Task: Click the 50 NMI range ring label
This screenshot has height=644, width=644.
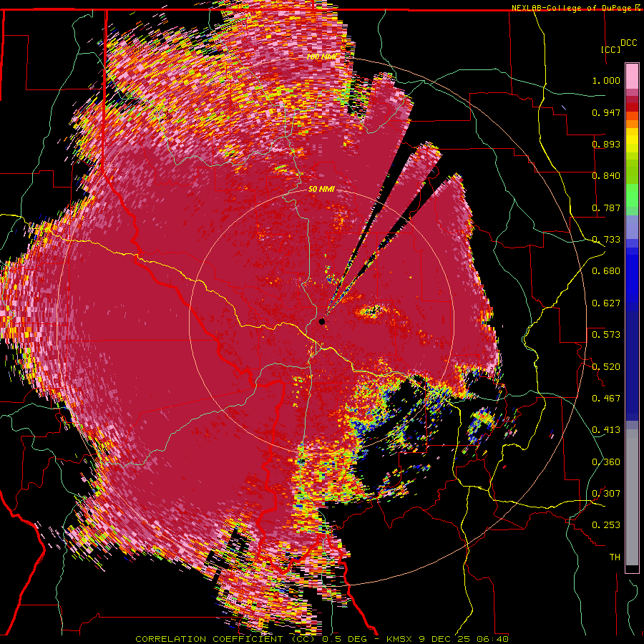Action: click(321, 190)
